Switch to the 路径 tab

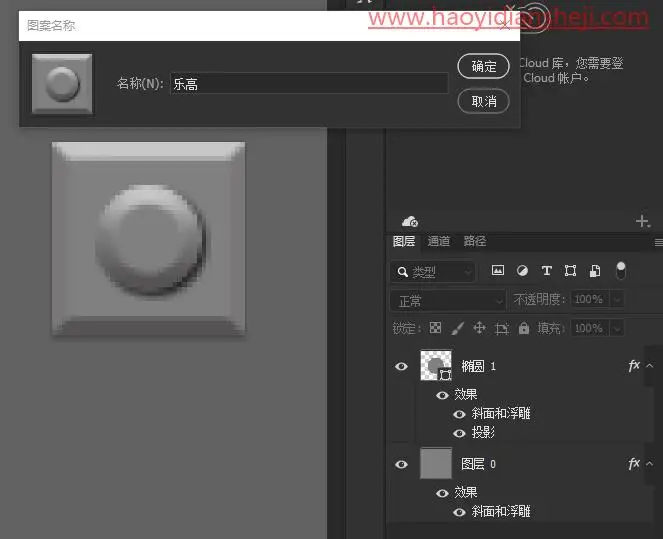coord(474,241)
